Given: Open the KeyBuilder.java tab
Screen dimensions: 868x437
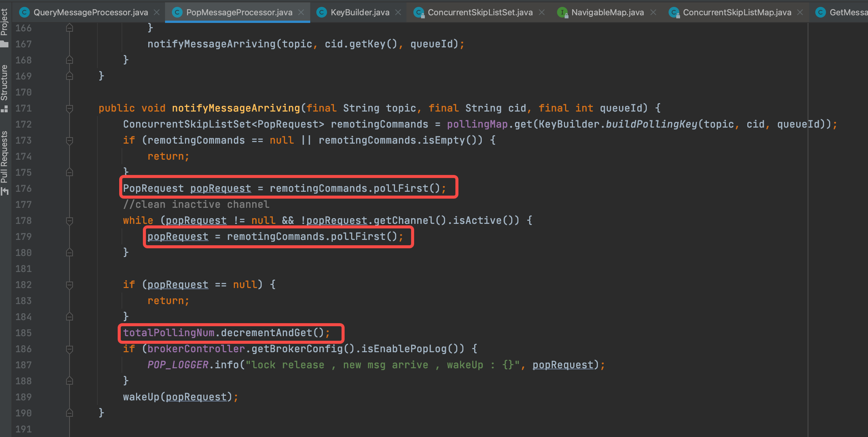Looking at the screenshot, I should click(360, 12).
